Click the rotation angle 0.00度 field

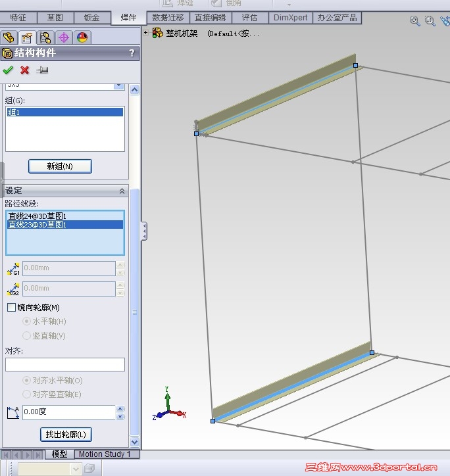pyautogui.click(x=69, y=412)
